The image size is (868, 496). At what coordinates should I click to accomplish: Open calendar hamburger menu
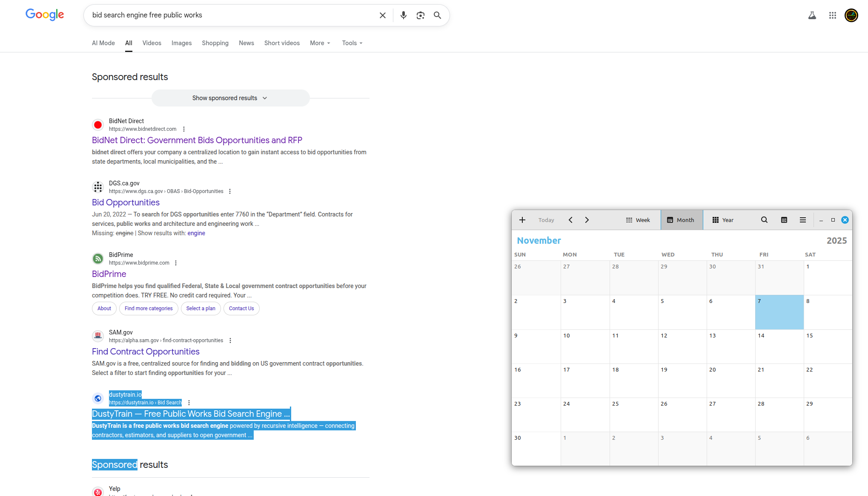tap(802, 220)
